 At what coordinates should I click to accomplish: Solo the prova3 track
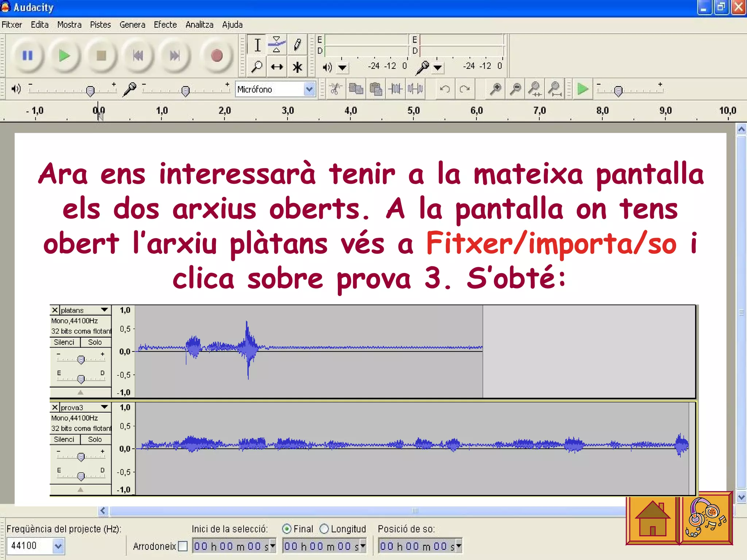(x=95, y=439)
